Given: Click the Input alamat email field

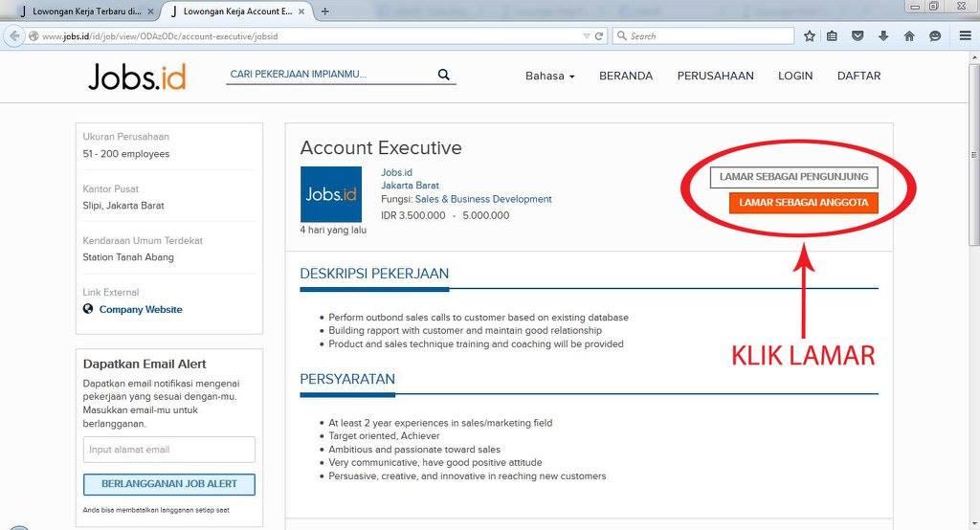Looking at the screenshot, I should (168, 450).
